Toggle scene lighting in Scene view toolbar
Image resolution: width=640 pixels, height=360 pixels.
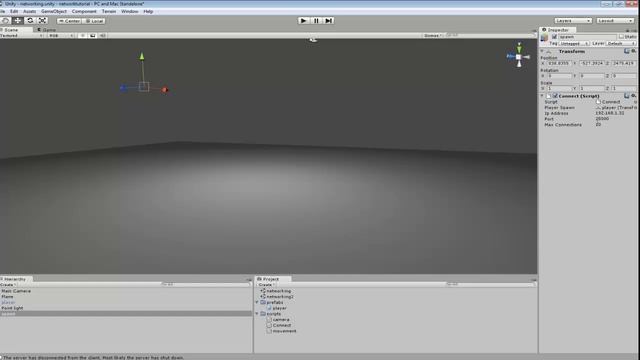pyautogui.click(x=82, y=36)
